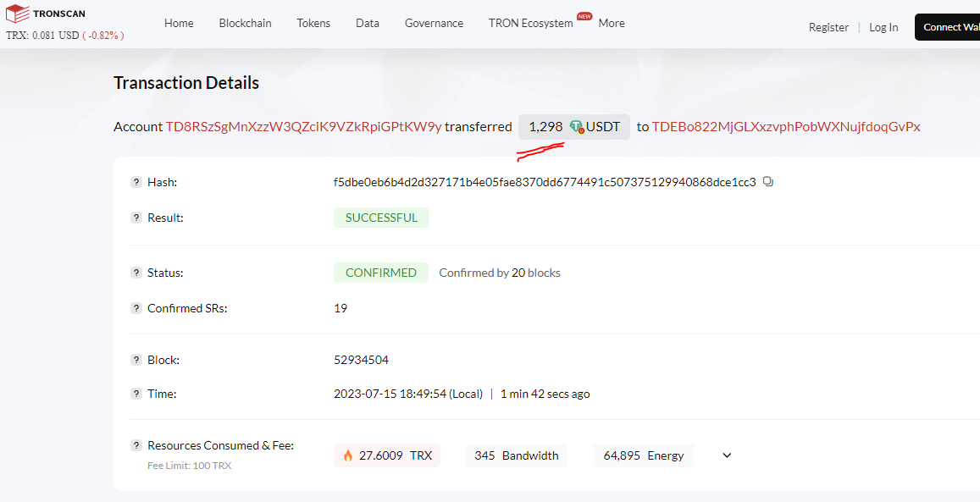Click the 64,895 Energy badge

(x=644, y=455)
